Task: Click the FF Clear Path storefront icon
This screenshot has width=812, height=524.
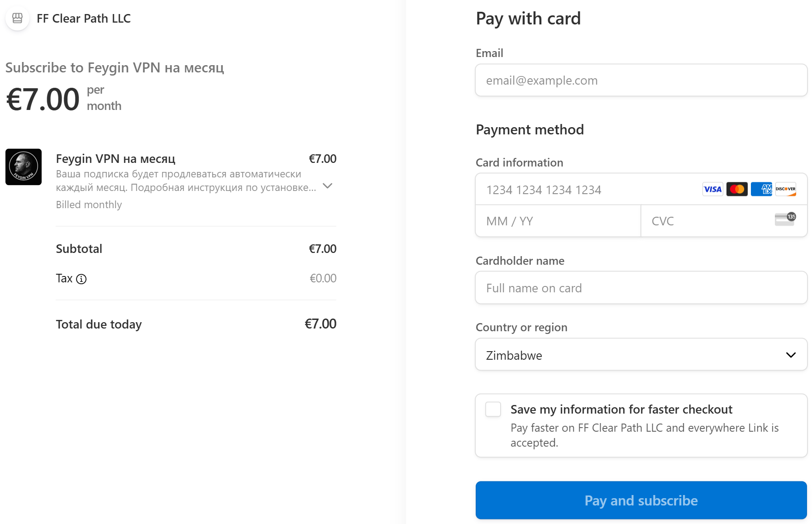Action: [x=17, y=18]
